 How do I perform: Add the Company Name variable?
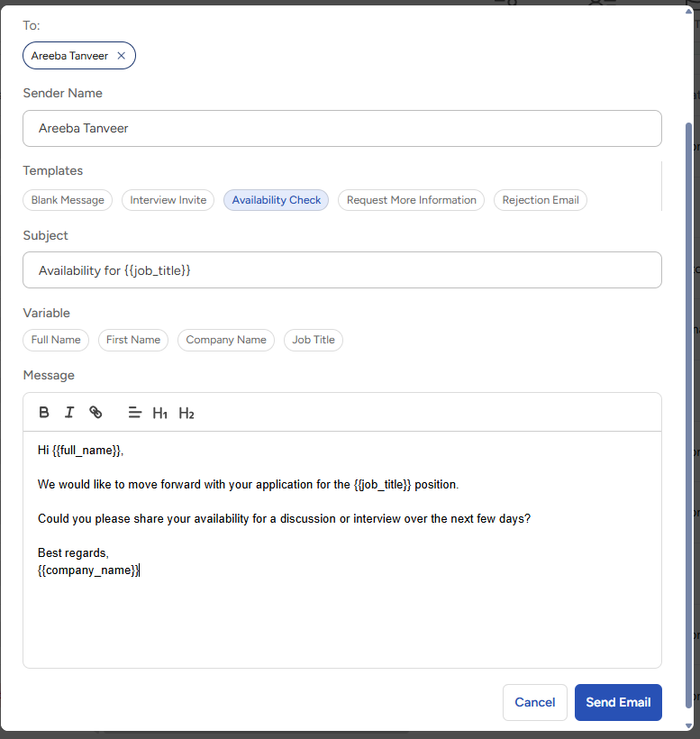pos(226,340)
